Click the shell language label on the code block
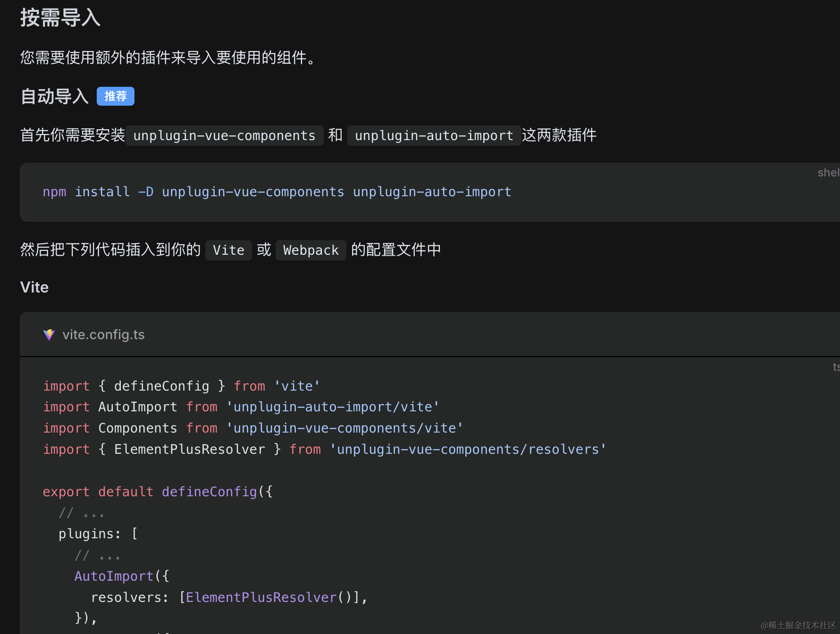Screen dimensions: 840x634 [x=829, y=173]
